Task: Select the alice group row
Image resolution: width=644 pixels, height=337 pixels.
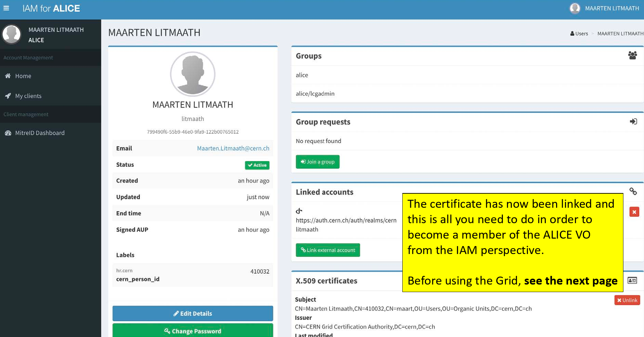Action: coord(467,75)
